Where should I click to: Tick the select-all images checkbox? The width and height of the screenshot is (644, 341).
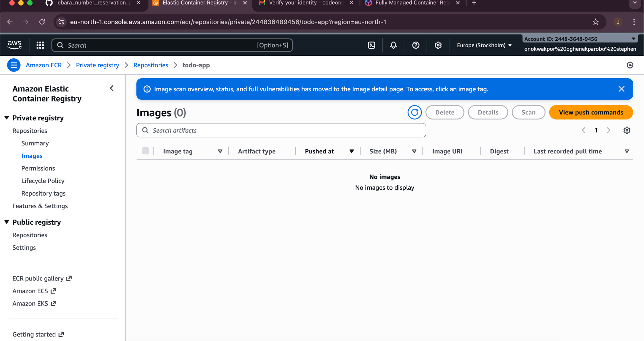(146, 151)
